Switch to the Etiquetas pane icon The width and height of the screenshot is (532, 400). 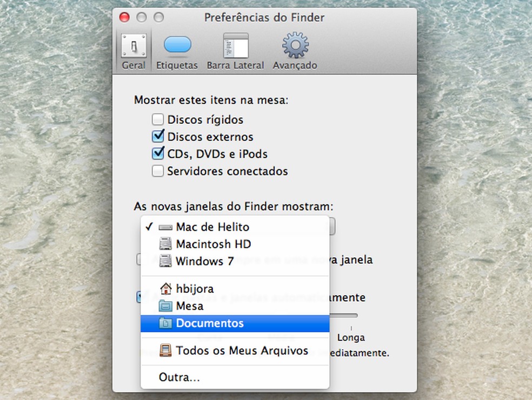pyautogui.click(x=177, y=49)
